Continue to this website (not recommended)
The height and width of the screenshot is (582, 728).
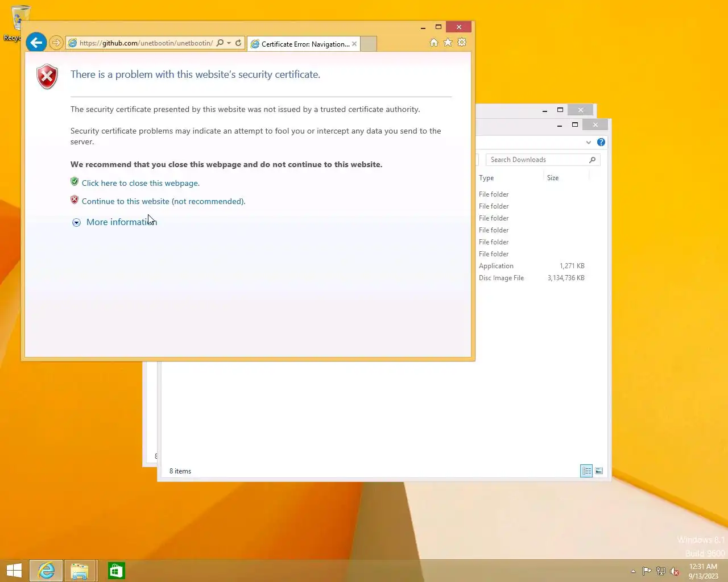point(164,201)
